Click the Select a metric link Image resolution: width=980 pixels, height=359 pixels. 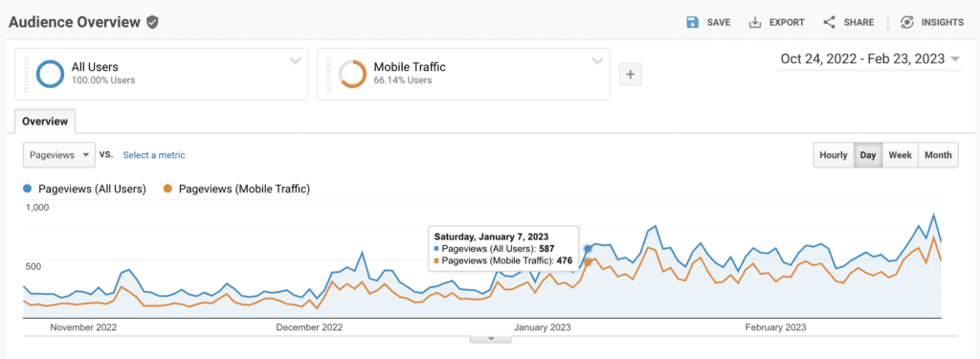pos(154,155)
